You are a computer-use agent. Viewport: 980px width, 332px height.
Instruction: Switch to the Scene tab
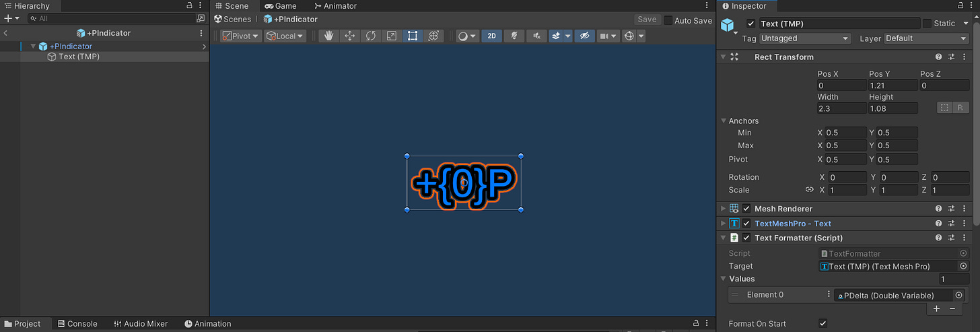231,5
